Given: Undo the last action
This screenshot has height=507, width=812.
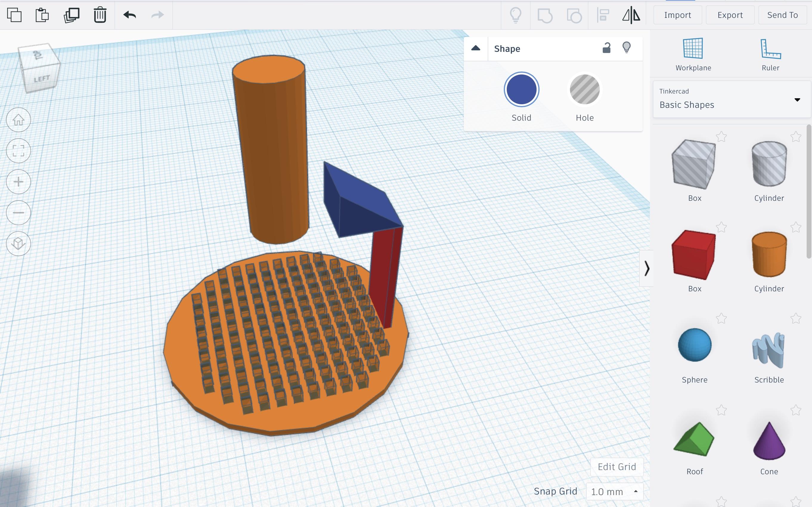Looking at the screenshot, I should pyautogui.click(x=129, y=15).
